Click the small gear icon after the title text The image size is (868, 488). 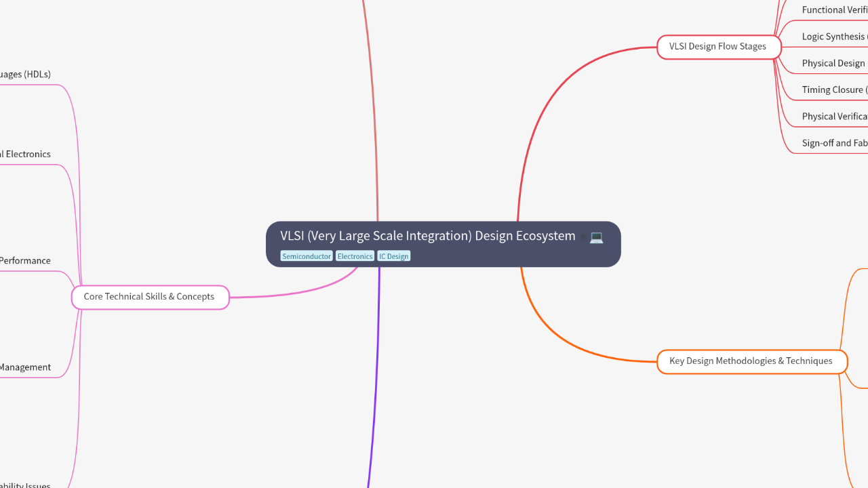584,237
